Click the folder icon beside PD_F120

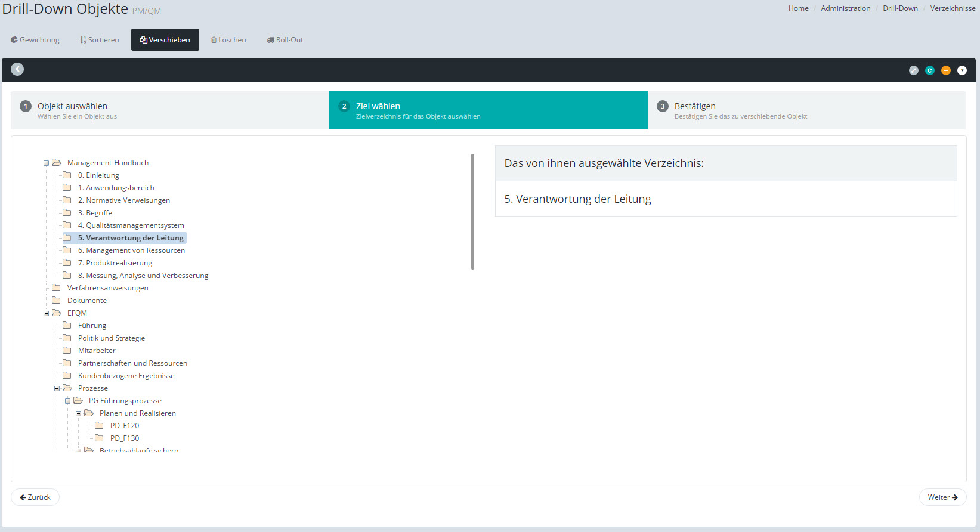pos(99,425)
